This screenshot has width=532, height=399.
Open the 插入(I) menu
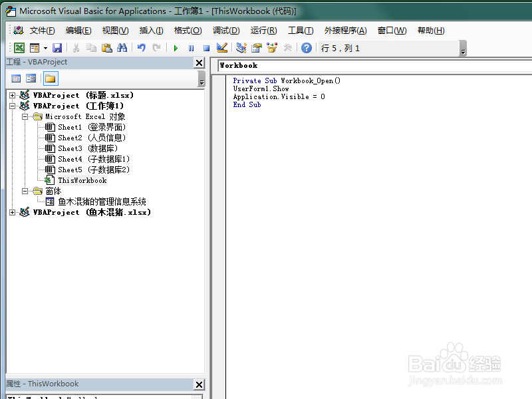pyautogui.click(x=151, y=31)
